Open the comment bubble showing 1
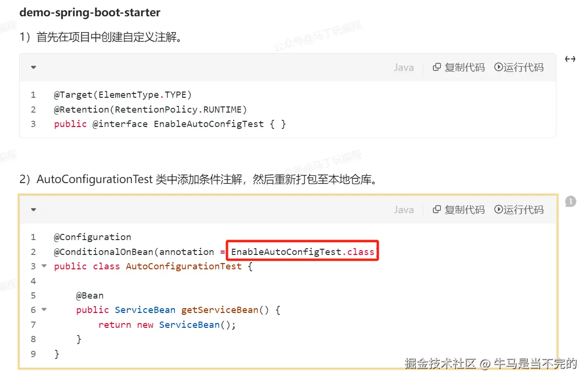The image size is (588, 381). [x=570, y=202]
